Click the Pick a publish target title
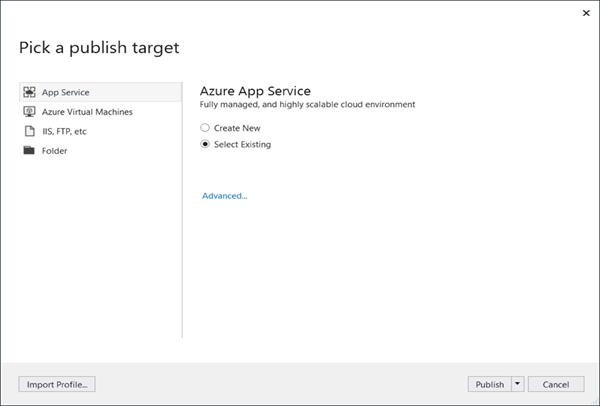 point(99,48)
